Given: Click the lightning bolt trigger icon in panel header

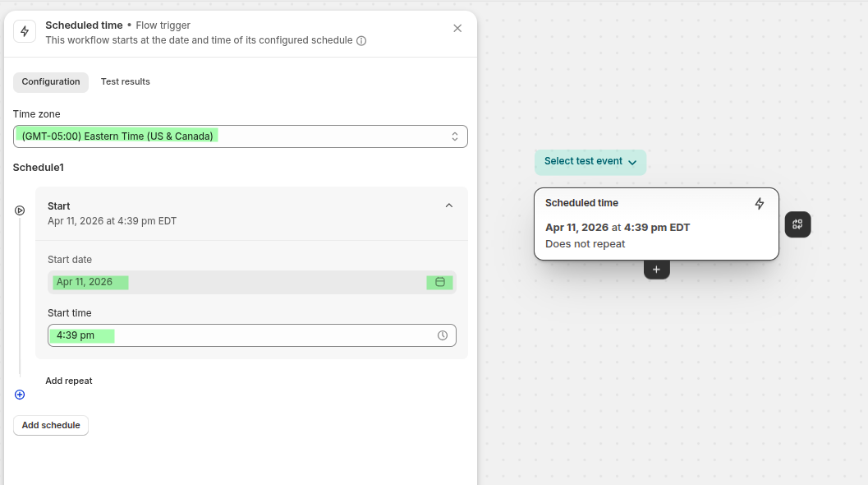Looking at the screenshot, I should [25, 31].
